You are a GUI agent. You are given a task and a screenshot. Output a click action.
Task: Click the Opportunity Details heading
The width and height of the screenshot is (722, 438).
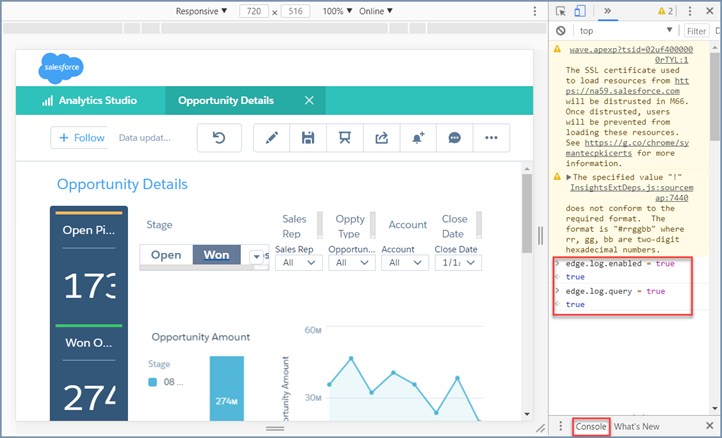click(x=122, y=184)
